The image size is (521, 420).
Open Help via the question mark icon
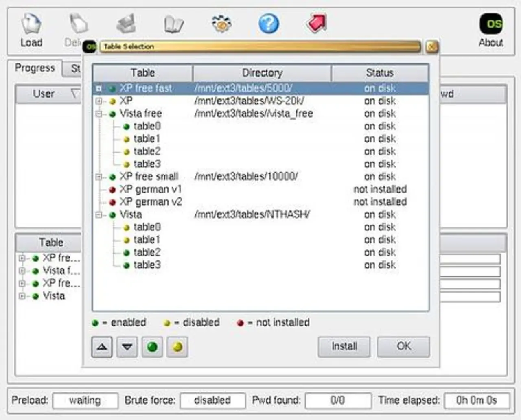tap(269, 24)
